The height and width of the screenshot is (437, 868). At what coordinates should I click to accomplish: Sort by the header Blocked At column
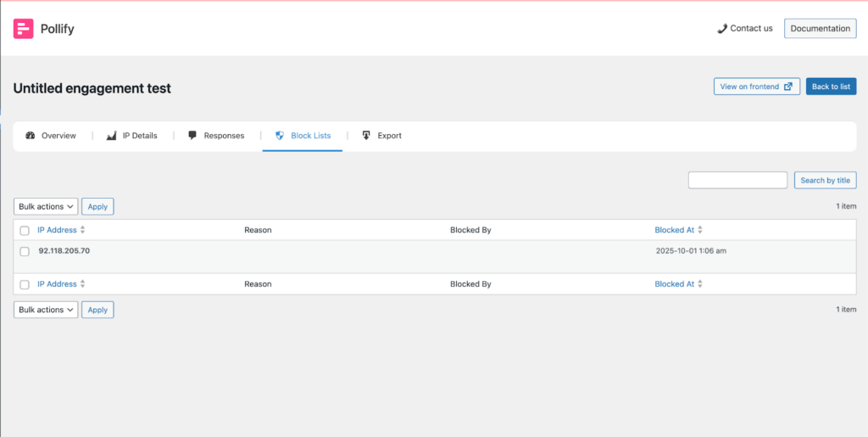(x=675, y=230)
